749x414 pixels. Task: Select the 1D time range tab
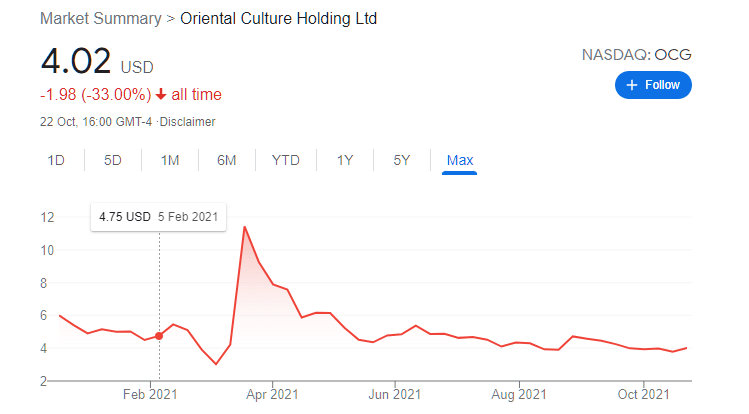pos(56,160)
